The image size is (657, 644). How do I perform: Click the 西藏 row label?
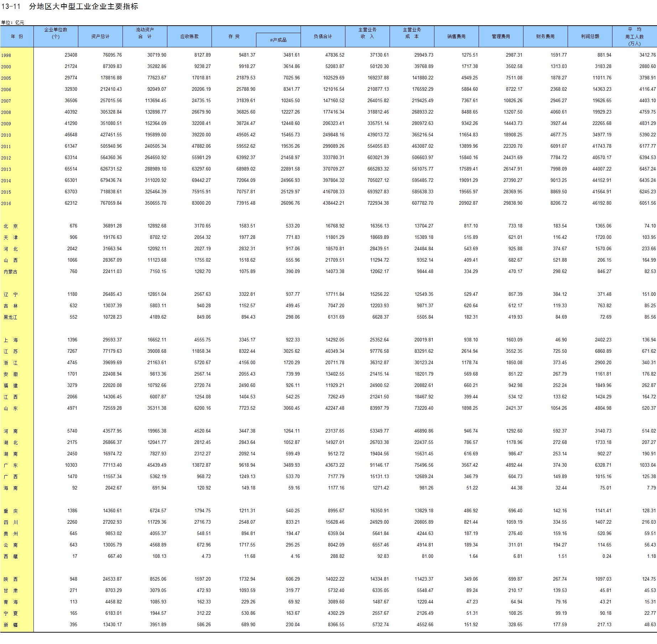click(11, 556)
